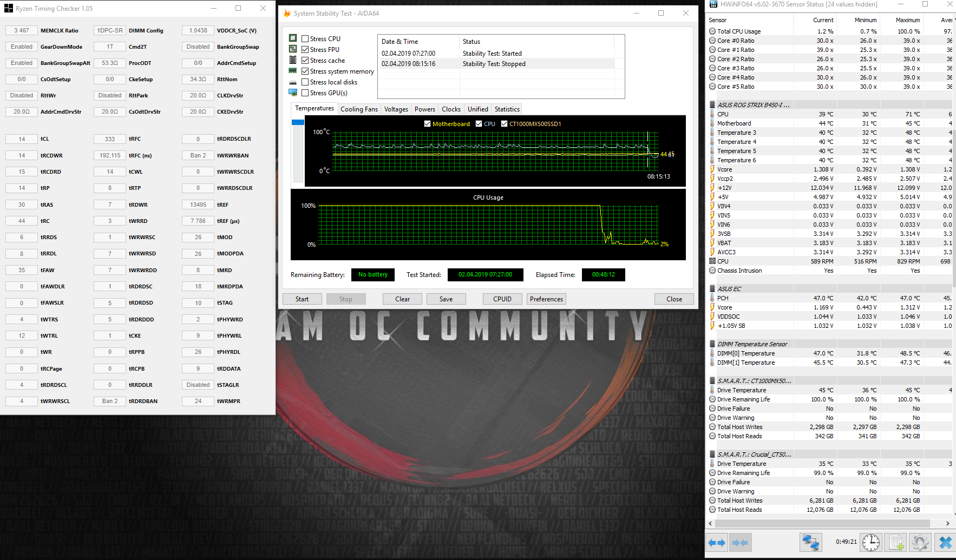Viewport: 956px width, 560px height.
Task: Click thermometer icon beside DIMM[0] Temperature
Action: [x=712, y=353]
